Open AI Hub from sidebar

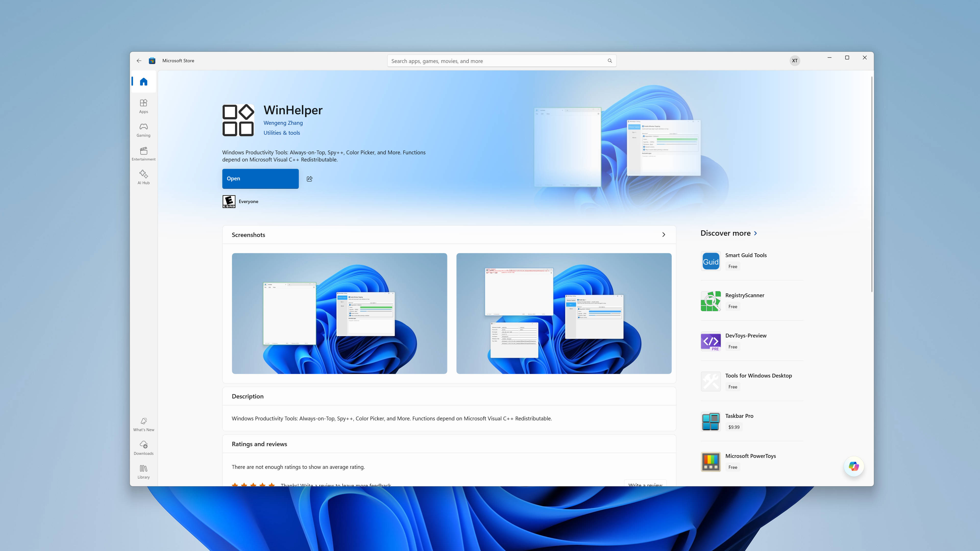(x=143, y=177)
